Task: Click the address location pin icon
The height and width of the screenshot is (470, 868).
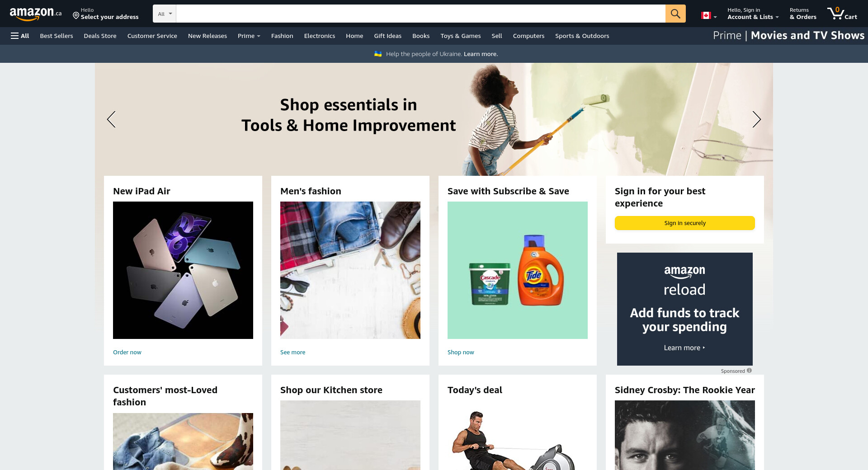Action: point(76,16)
